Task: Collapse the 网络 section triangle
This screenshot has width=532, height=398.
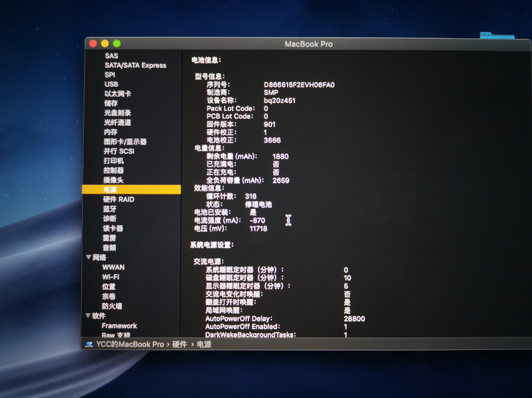Action: [89, 257]
